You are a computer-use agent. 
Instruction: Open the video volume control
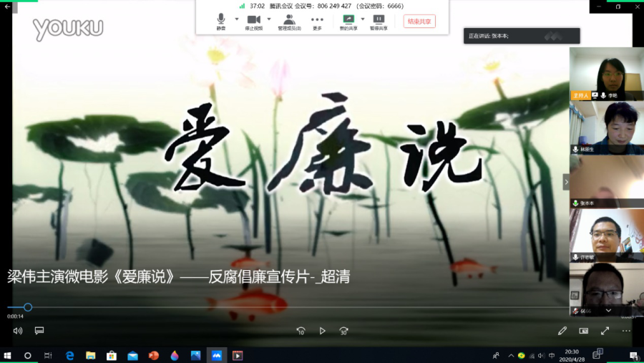pos(18,331)
